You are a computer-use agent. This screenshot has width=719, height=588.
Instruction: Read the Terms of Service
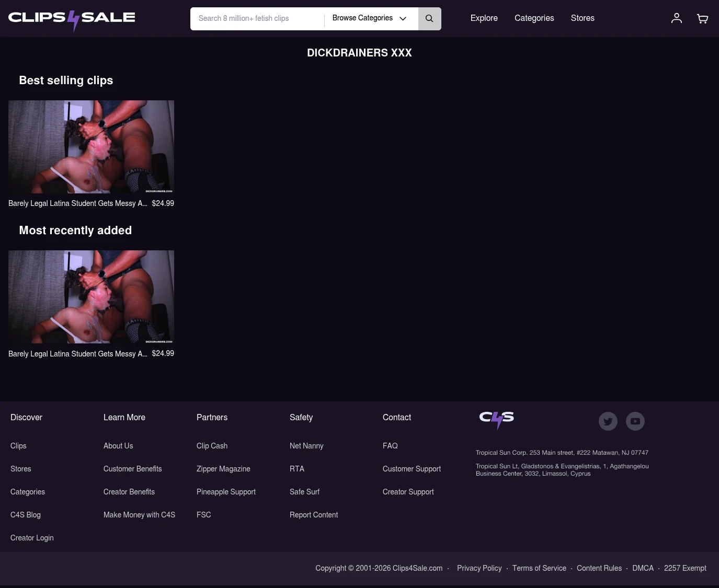pyautogui.click(x=539, y=568)
